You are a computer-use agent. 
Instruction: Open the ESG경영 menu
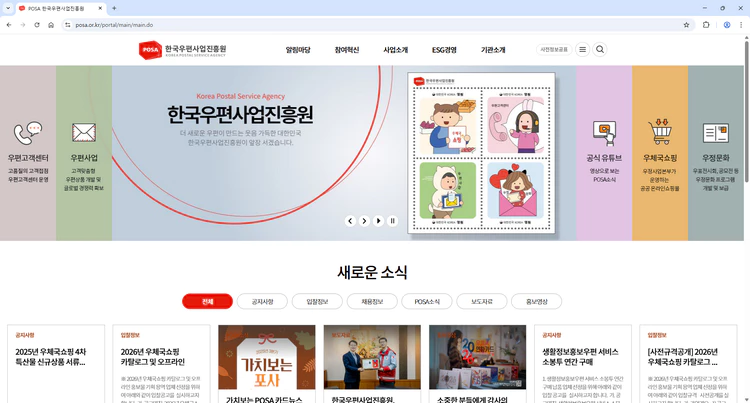coord(444,49)
